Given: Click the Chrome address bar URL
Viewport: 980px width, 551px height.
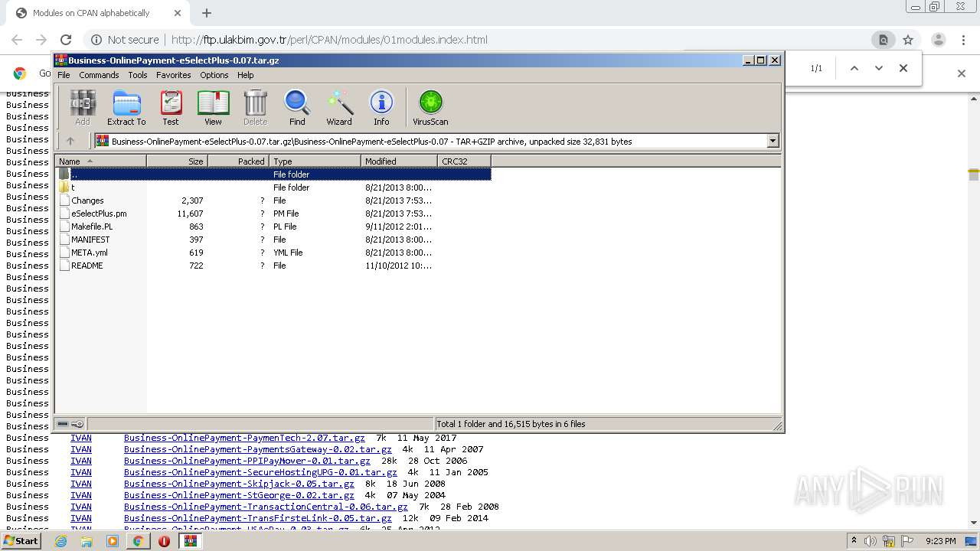Looking at the screenshot, I should pos(329,40).
